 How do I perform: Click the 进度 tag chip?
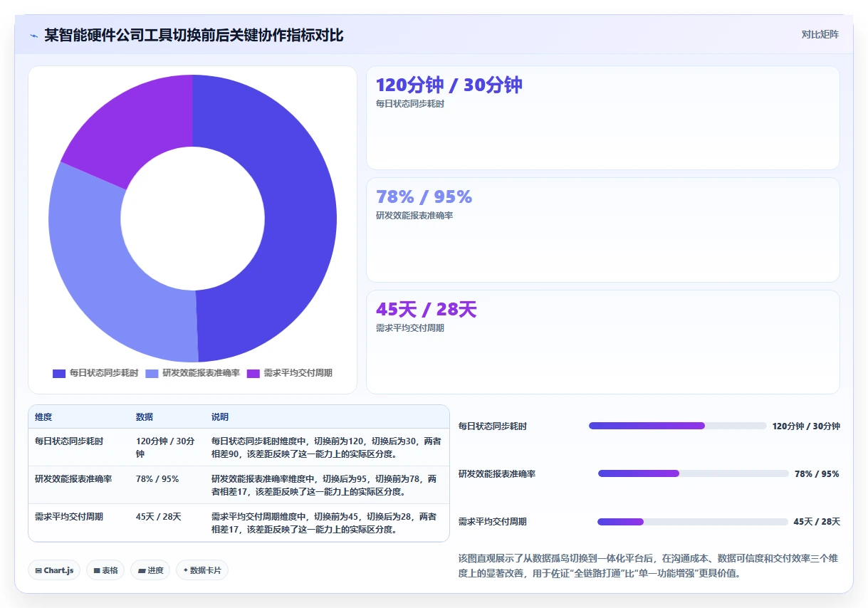(x=150, y=570)
